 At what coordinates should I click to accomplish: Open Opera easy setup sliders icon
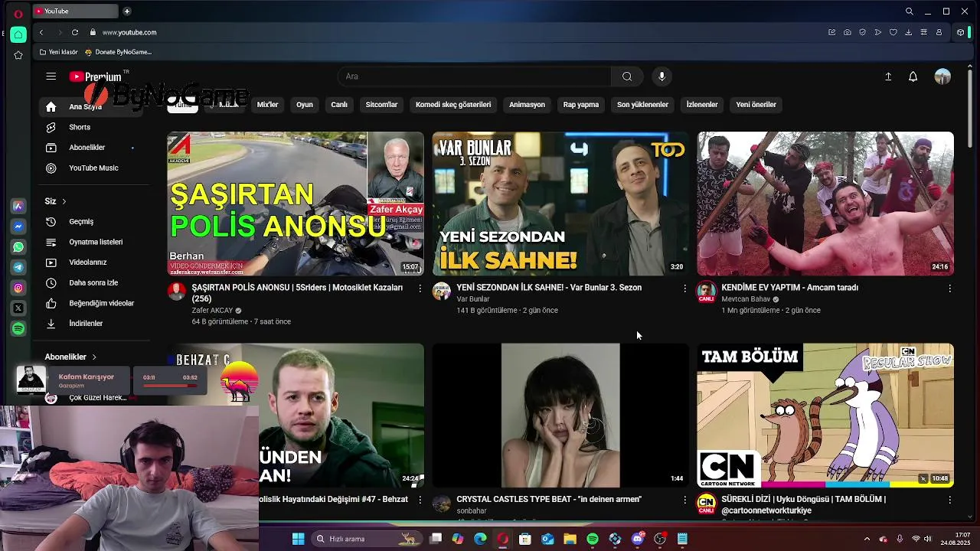pyautogui.click(x=923, y=32)
